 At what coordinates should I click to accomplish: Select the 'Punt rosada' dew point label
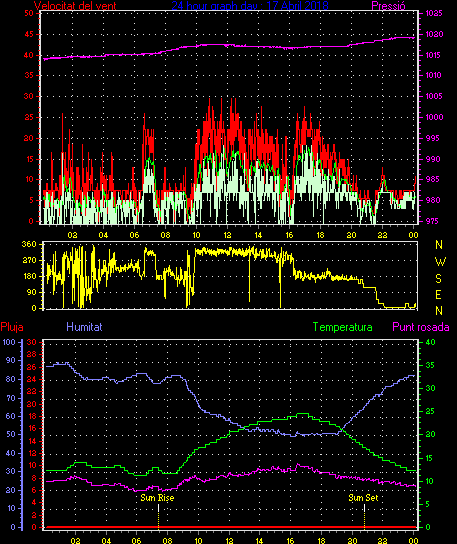click(421, 327)
